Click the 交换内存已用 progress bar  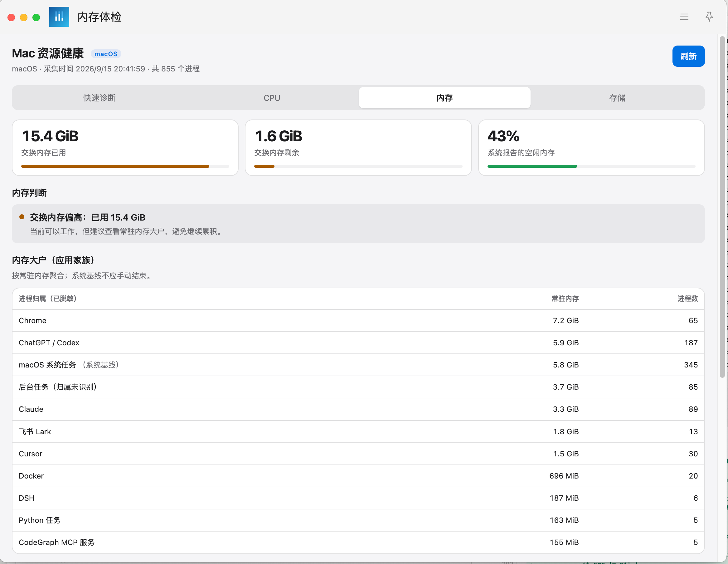tap(125, 166)
